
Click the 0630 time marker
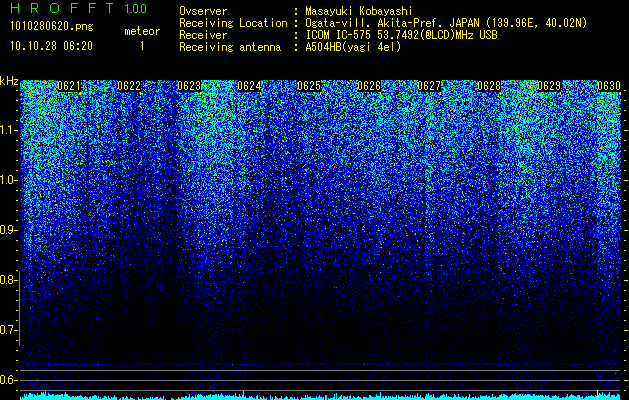(x=609, y=86)
